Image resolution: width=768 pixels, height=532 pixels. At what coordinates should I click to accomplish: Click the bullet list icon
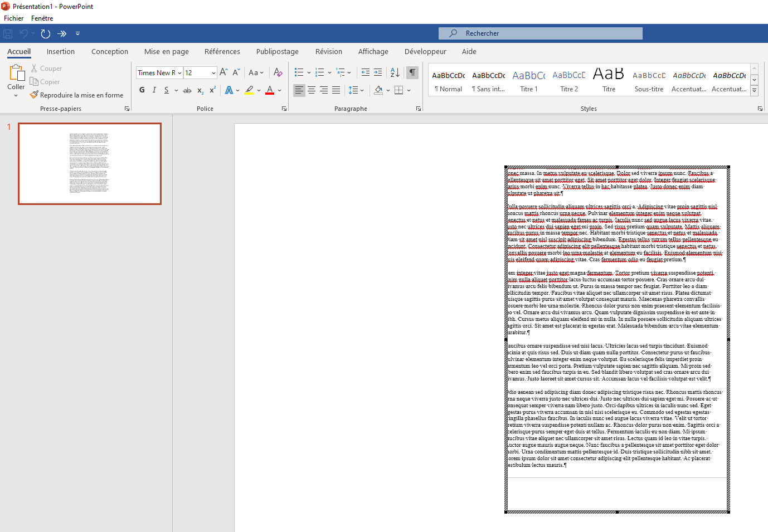click(299, 72)
